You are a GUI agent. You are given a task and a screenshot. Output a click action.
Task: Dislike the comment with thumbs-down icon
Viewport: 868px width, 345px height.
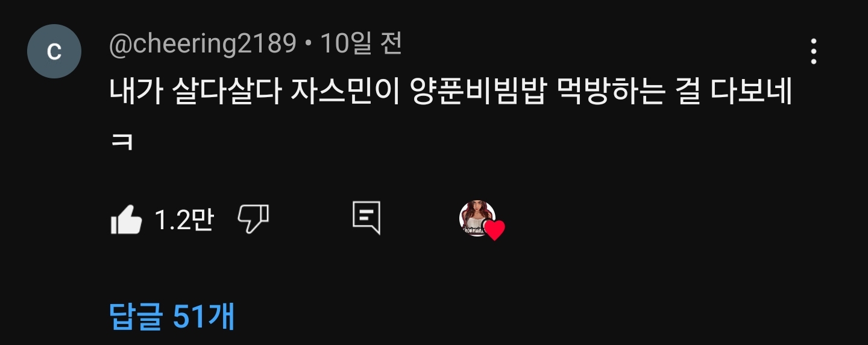(253, 219)
